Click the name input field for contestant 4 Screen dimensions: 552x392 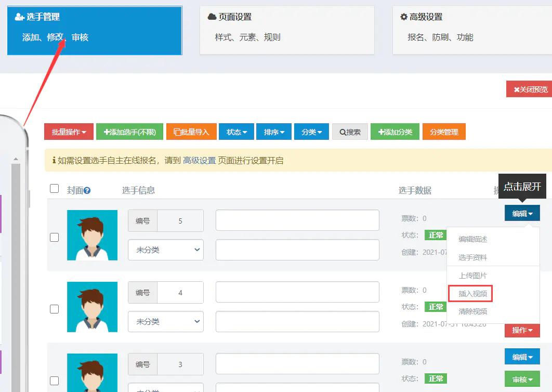[297, 292]
